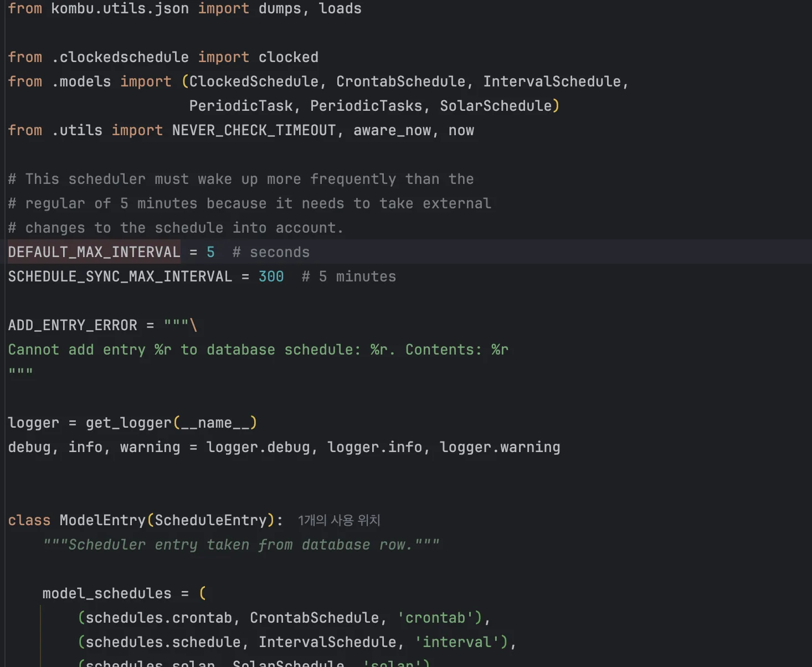The height and width of the screenshot is (667, 812).
Task: Select the class name ModelEntry
Action: [102, 520]
